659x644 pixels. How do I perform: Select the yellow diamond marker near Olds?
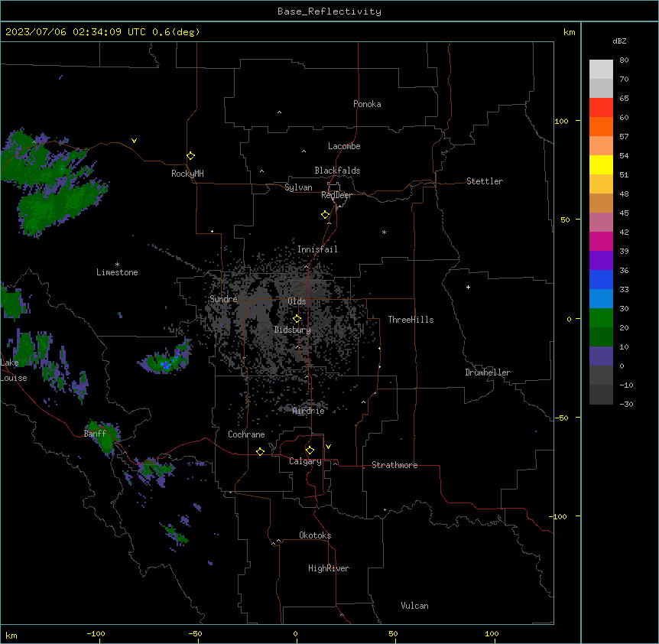point(297,319)
